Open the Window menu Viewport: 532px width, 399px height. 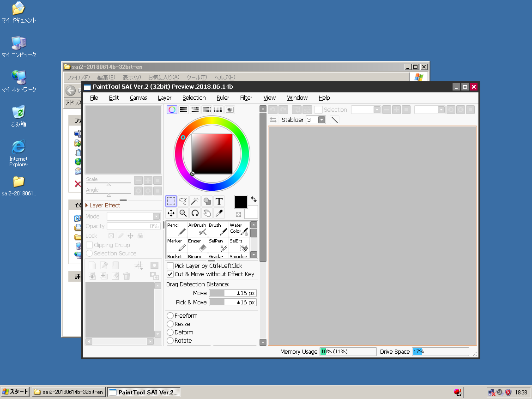coord(297,98)
